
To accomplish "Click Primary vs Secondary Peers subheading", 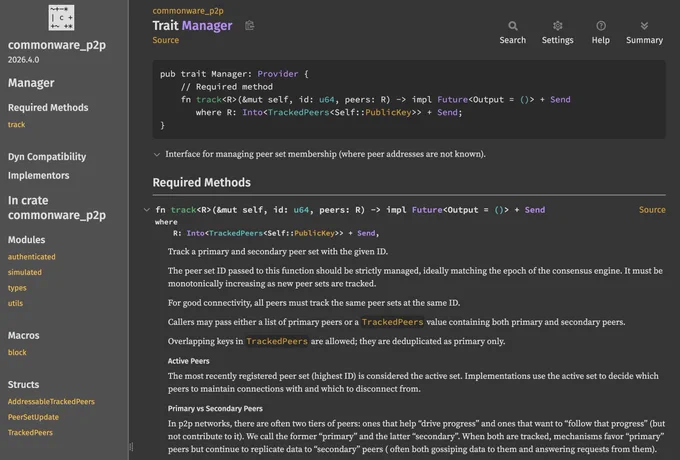I will pyautogui.click(x=215, y=409).
